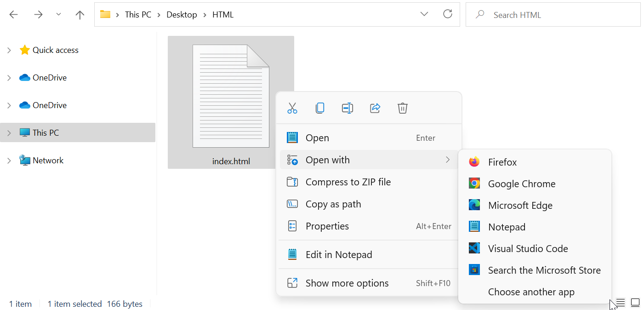Click Choose another app

[x=531, y=292]
